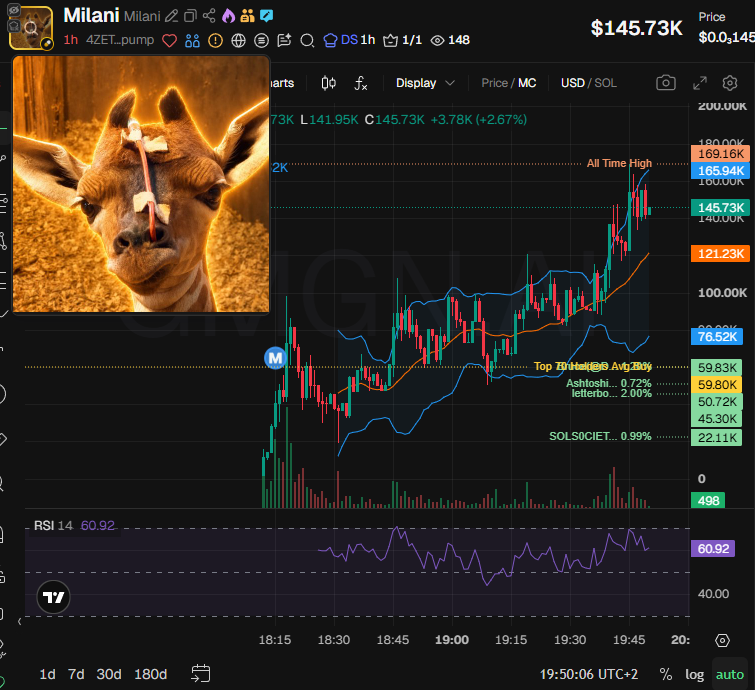This screenshot has height=690, width=755.
Task: Click the chef hat icon beside token avatar
Action: pos(14,25)
